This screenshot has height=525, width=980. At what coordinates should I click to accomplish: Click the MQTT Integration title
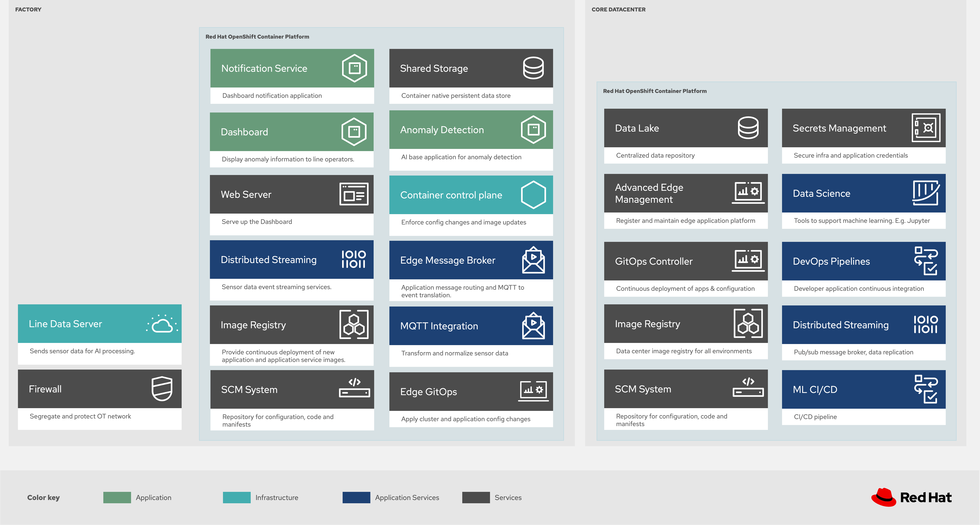tap(439, 326)
